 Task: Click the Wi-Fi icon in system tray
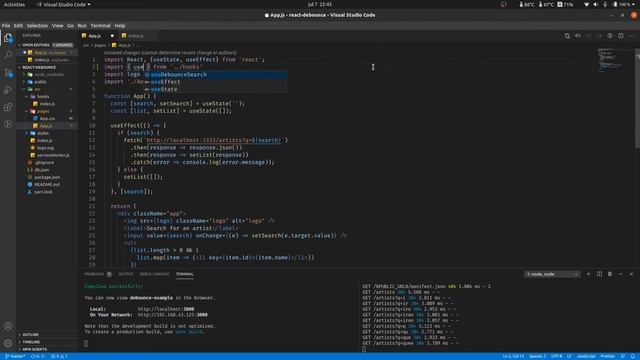587,4
